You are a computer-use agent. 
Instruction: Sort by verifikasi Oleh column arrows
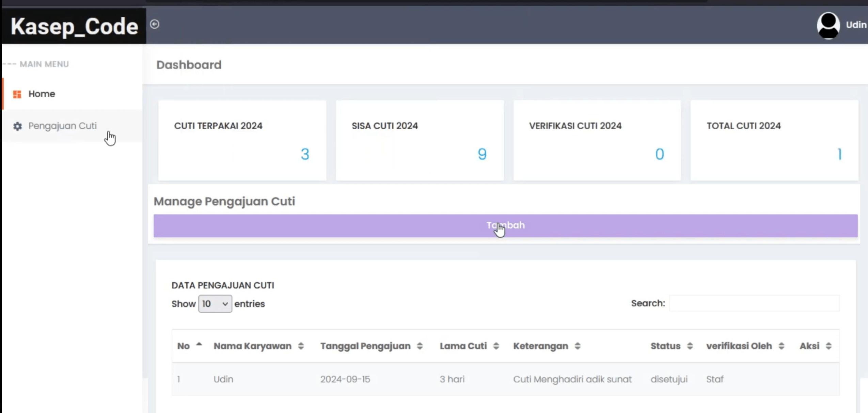(781, 346)
